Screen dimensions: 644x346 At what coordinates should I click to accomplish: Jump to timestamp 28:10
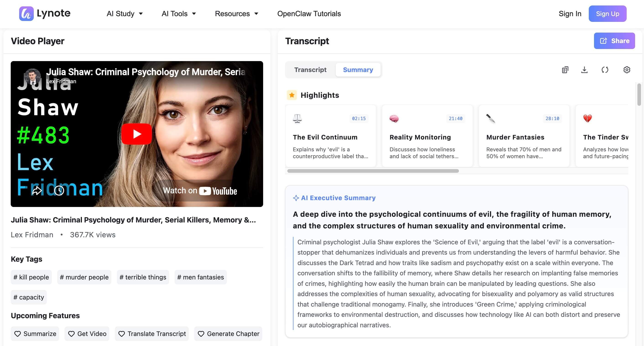[552, 119]
